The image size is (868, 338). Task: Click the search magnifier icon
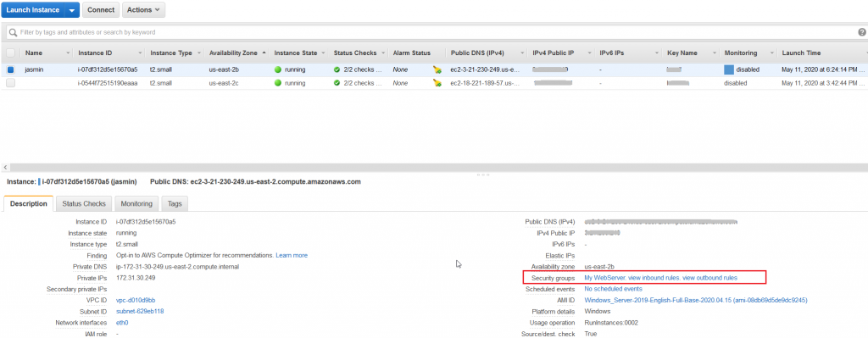14,32
